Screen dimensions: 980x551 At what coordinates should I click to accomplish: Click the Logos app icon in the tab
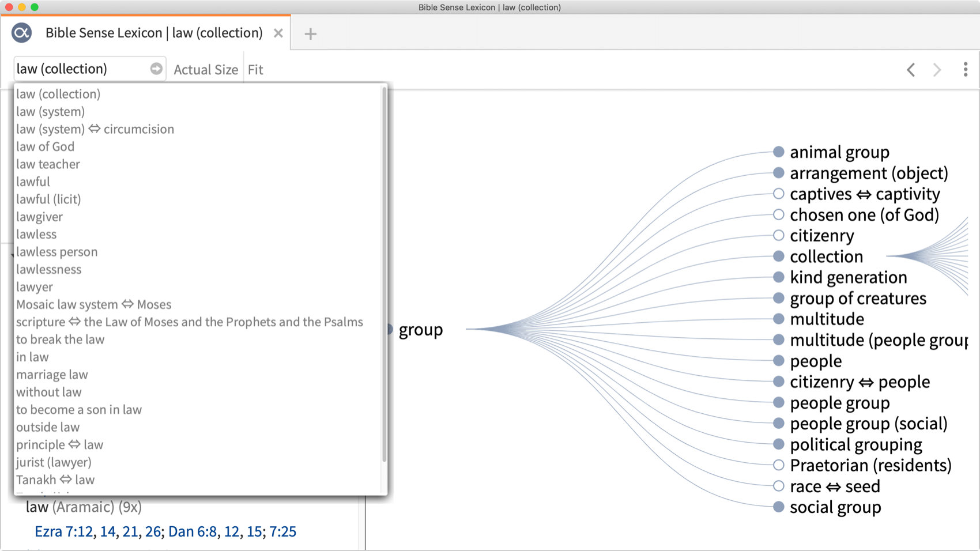tap(22, 33)
